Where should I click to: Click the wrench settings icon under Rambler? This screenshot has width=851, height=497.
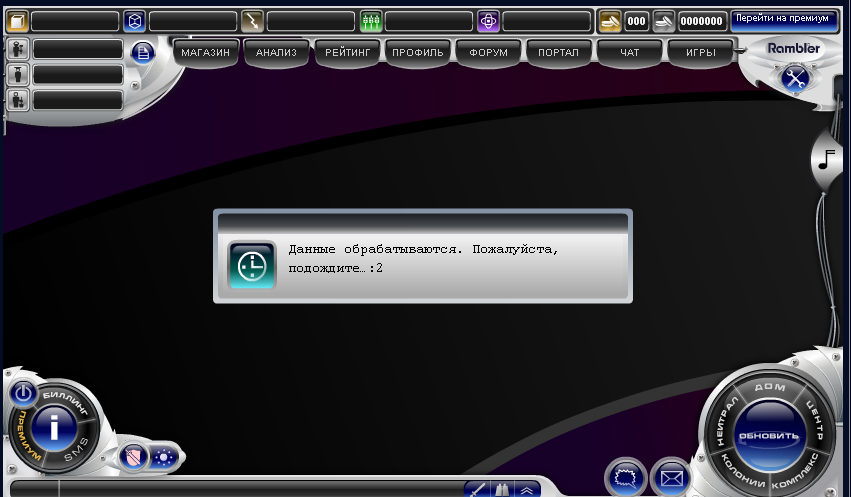pos(795,78)
